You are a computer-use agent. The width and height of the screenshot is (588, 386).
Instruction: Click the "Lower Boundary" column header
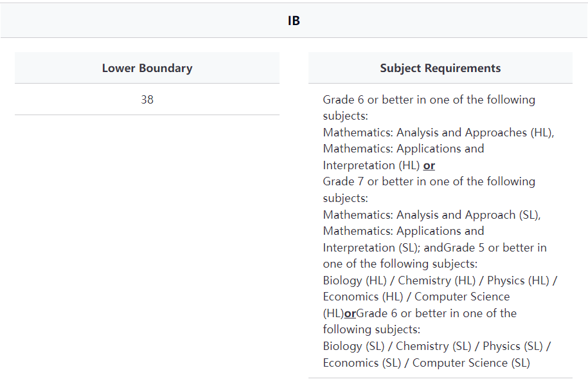coord(147,68)
